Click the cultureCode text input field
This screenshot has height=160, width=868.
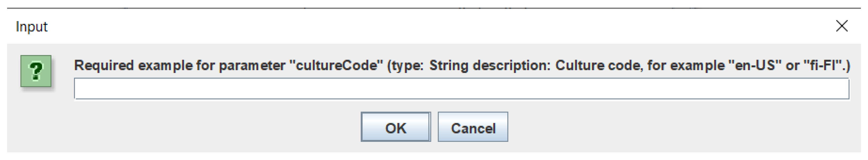(461, 89)
